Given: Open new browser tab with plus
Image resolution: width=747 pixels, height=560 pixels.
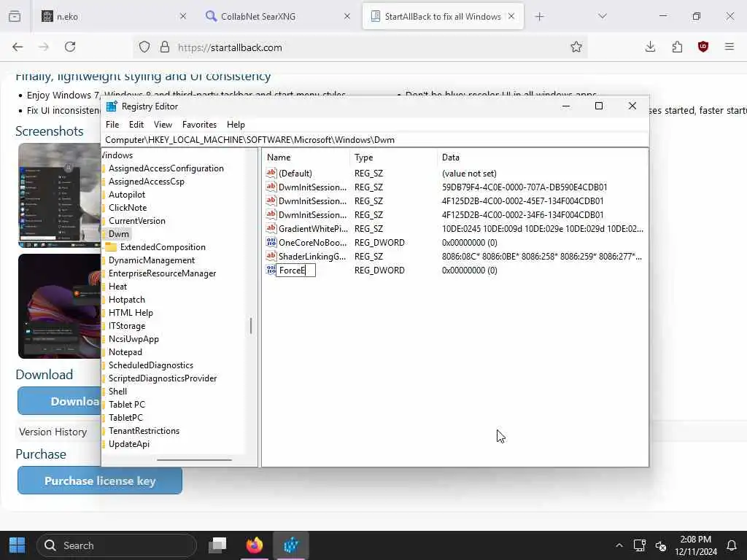Looking at the screenshot, I should coord(539,17).
